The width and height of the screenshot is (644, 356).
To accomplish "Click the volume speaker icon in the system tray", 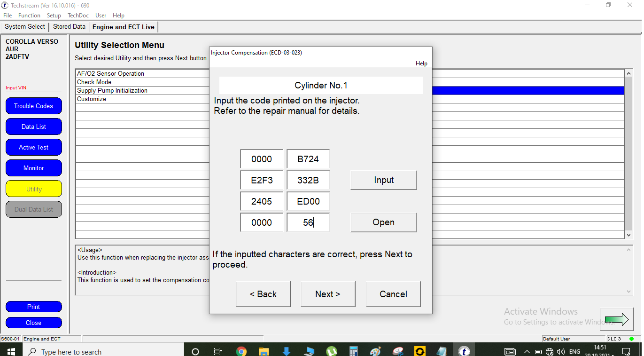I will (x=560, y=352).
